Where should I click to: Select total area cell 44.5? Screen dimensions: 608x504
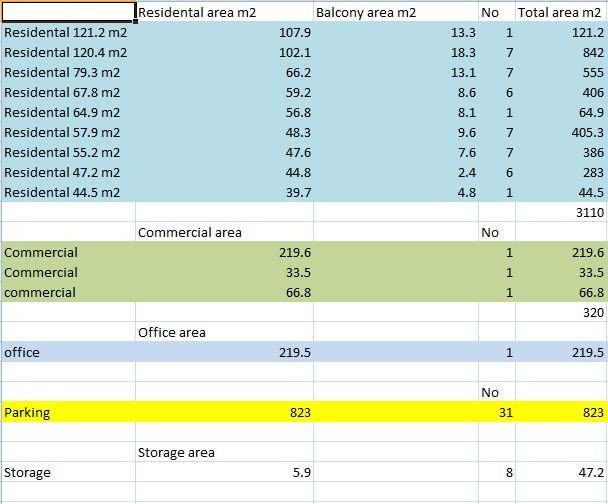click(561, 192)
